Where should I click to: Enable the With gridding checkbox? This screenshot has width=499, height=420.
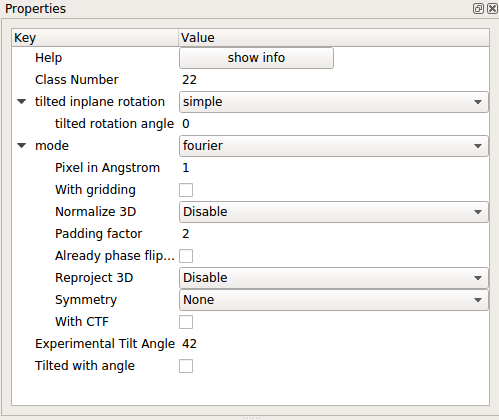186,190
